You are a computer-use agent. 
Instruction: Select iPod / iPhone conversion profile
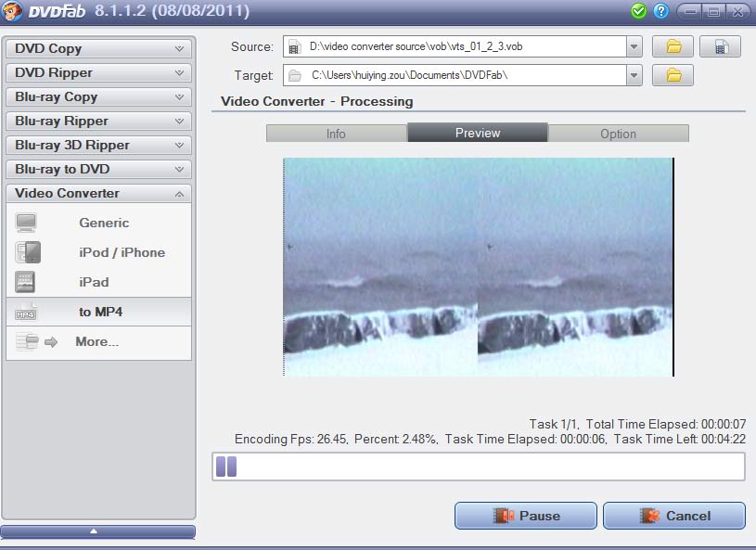pyautogui.click(x=99, y=252)
